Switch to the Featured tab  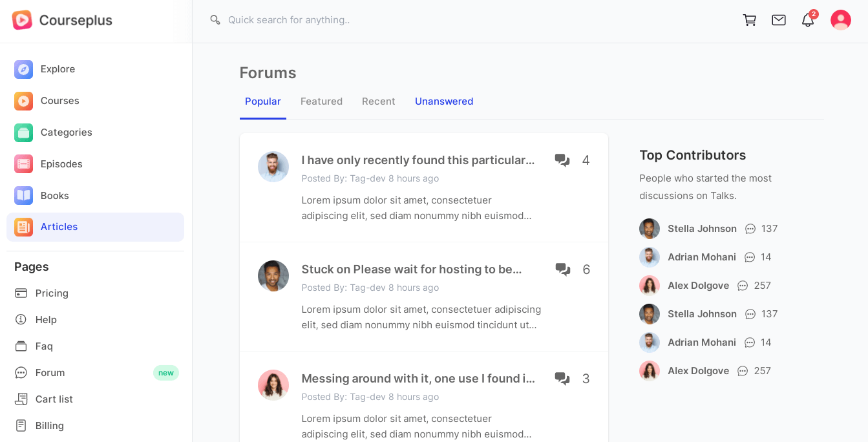(x=321, y=101)
